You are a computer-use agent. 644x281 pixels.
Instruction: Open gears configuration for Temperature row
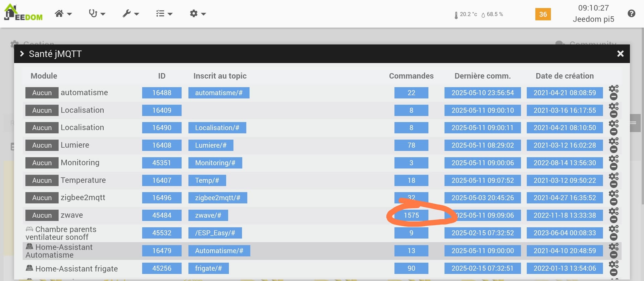point(613,176)
